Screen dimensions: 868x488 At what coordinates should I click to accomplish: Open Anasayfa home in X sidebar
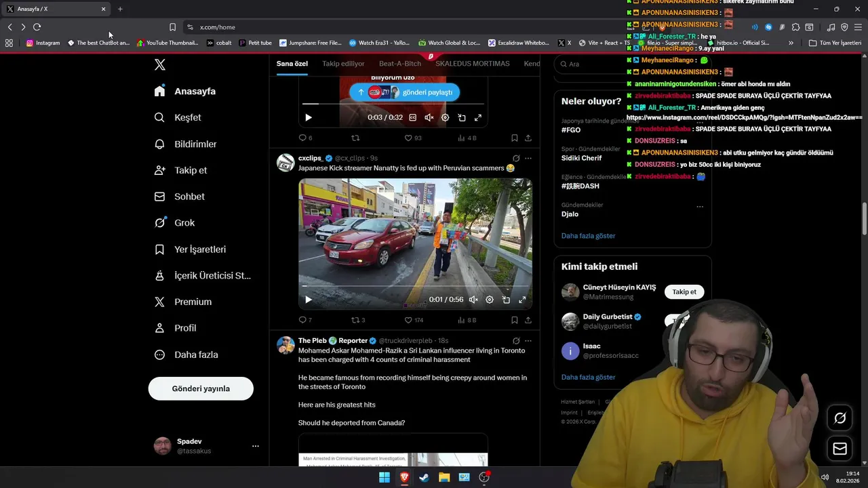coord(184,91)
